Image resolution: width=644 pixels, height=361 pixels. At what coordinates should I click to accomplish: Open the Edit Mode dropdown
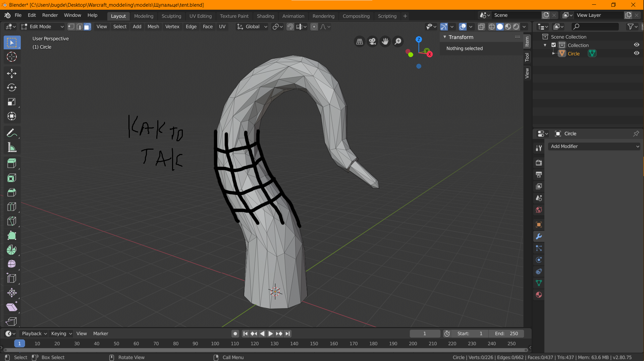coord(42,27)
